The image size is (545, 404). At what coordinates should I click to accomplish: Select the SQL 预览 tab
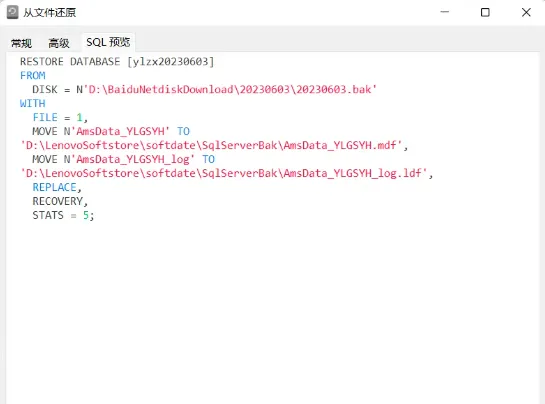tap(108, 42)
